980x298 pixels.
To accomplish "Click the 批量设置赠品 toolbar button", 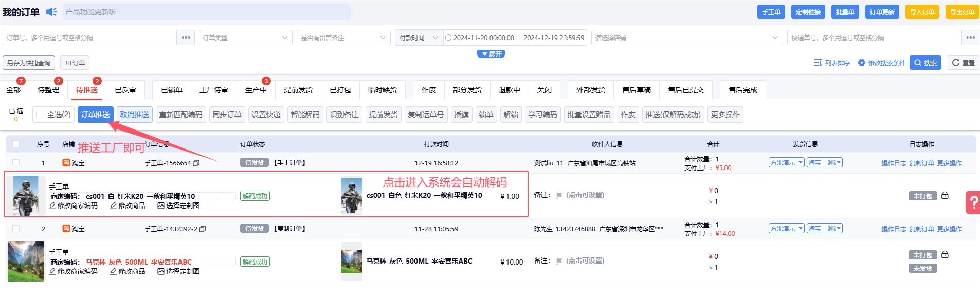I will click(x=589, y=115).
